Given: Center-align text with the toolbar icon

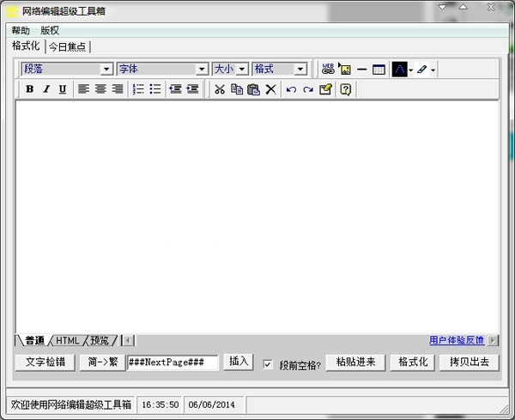Looking at the screenshot, I should tap(100, 89).
